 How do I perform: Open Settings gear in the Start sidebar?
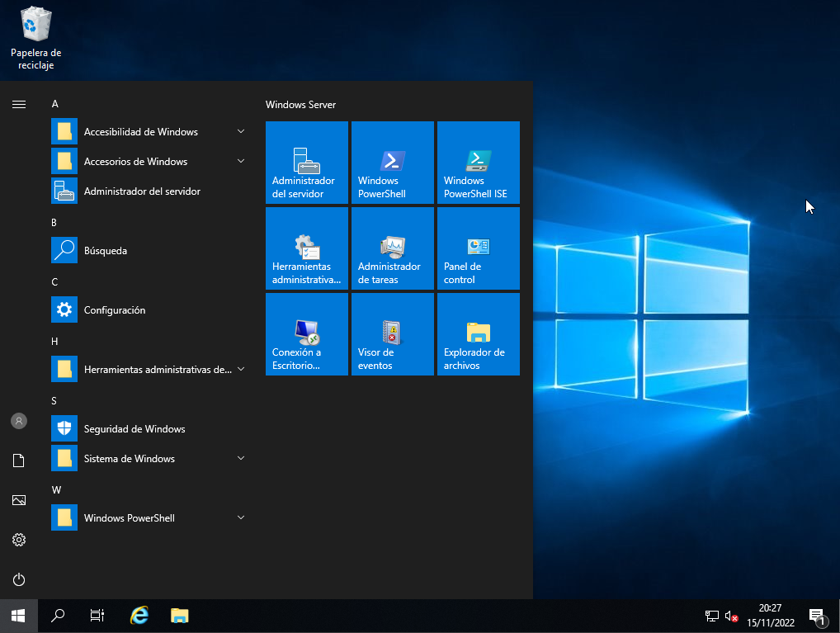(19, 540)
